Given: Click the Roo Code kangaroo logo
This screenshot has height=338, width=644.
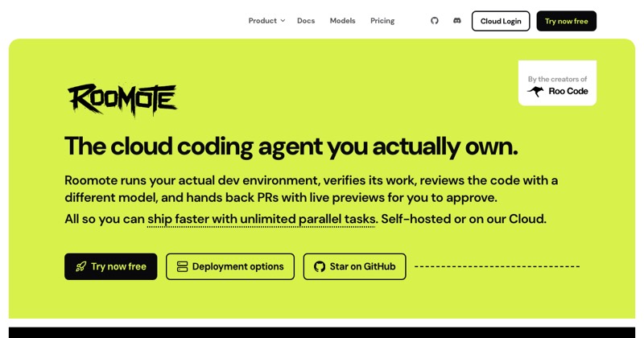Looking at the screenshot, I should 535,91.
